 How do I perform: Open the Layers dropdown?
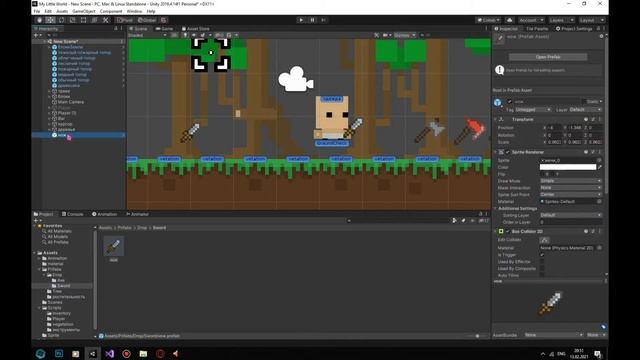(562, 20)
